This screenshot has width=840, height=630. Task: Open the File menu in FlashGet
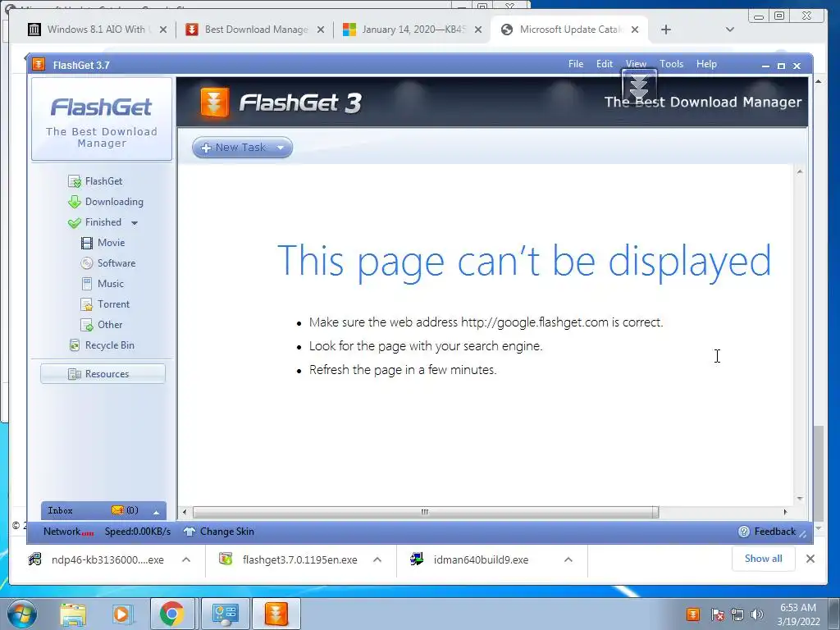tap(576, 64)
